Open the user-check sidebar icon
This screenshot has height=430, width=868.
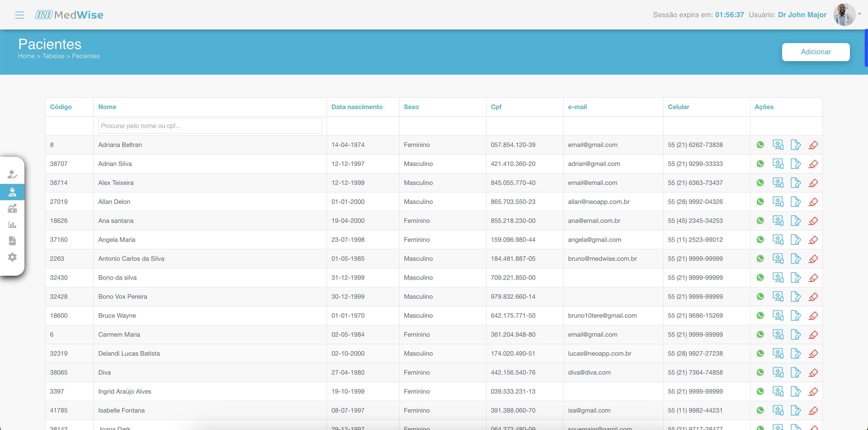pos(12,174)
